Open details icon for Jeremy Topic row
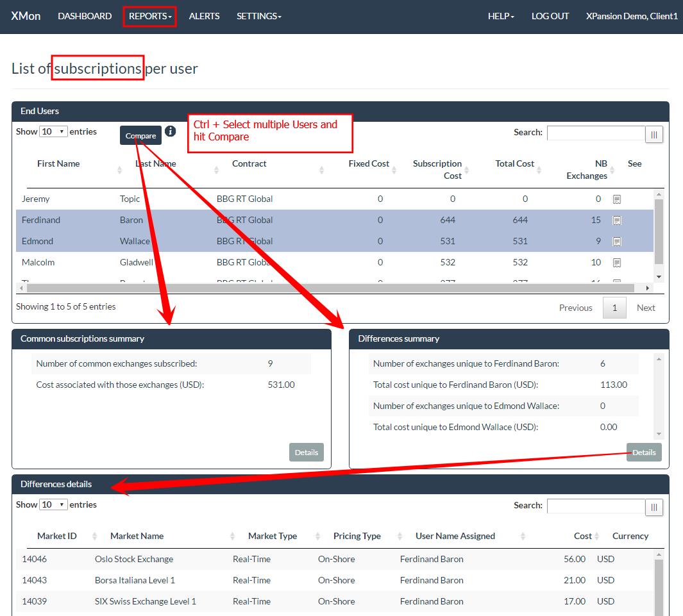 tap(616, 199)
